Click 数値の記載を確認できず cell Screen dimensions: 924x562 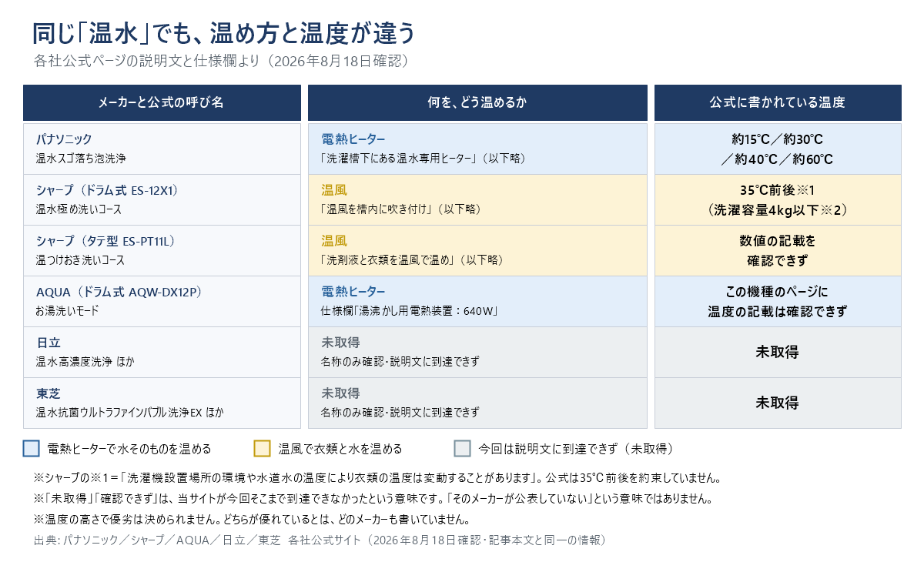tap(778, 250)
